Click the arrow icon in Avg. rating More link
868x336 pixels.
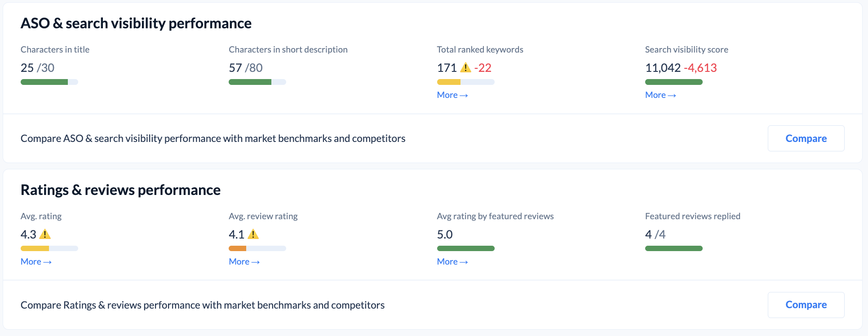point(47,261)
